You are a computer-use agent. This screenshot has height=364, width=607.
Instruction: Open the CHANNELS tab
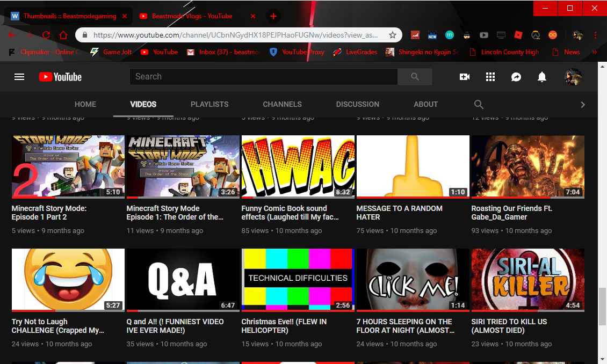pyautogui.click(x=282, y=105)
